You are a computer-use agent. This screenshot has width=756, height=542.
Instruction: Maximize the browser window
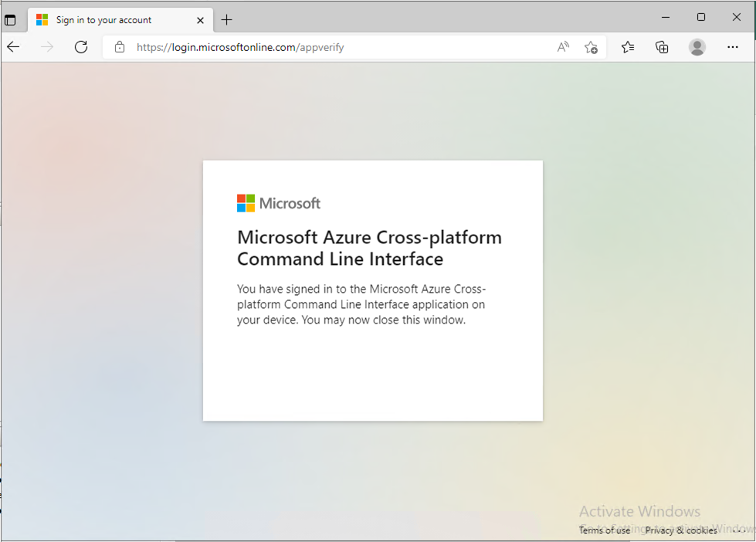tap(701, 17)
